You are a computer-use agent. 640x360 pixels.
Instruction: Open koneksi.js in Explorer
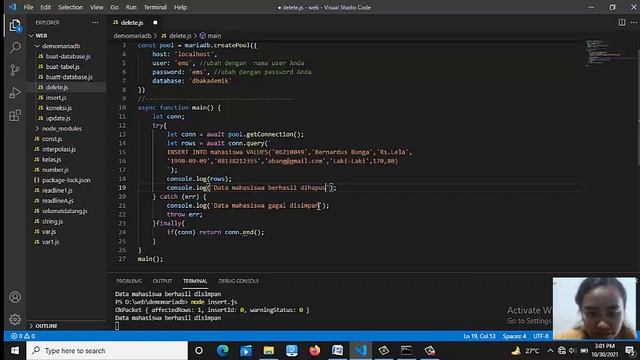[x=58, y=108]
